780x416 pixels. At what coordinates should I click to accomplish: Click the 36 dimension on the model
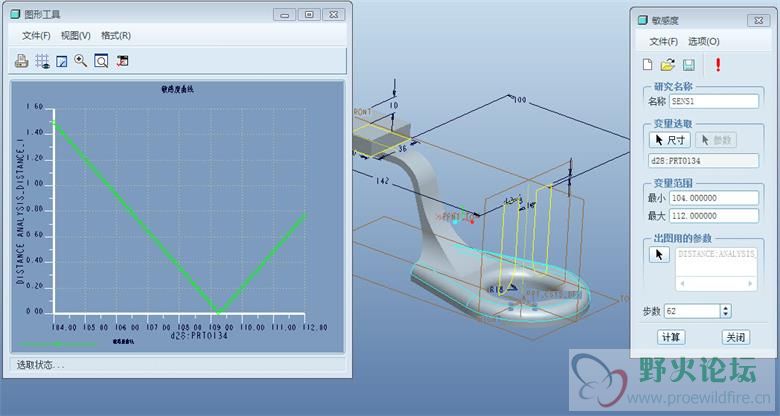402,148
